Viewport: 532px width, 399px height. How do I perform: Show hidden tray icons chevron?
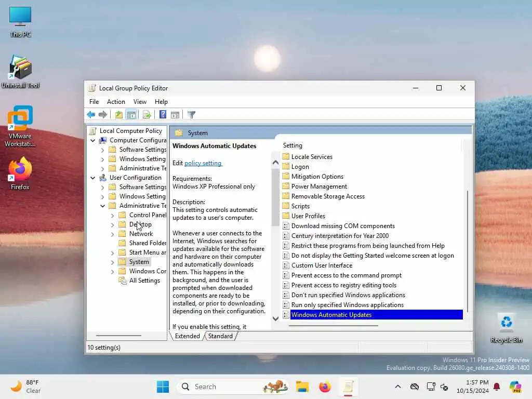point(398,387)
